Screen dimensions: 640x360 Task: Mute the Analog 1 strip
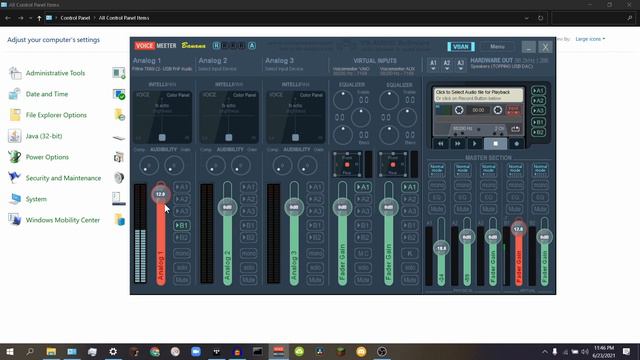click(x=182, y=280)
